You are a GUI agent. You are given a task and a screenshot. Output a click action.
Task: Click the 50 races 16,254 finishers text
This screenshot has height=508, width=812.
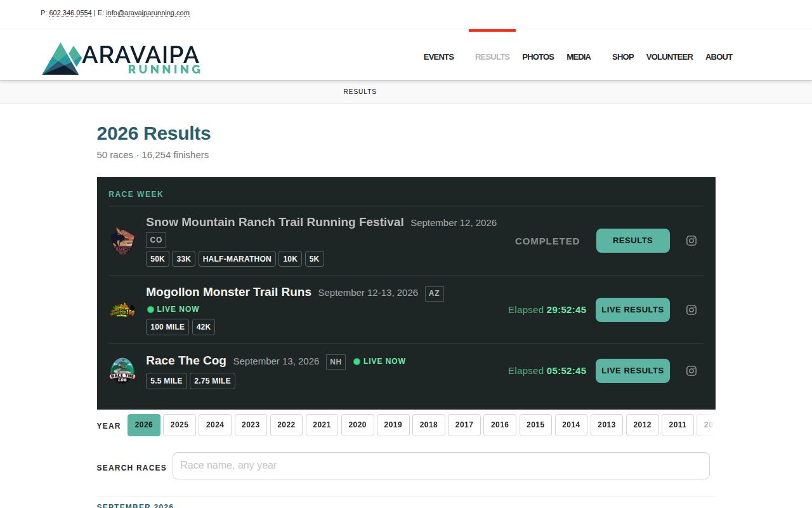(153, 155)
